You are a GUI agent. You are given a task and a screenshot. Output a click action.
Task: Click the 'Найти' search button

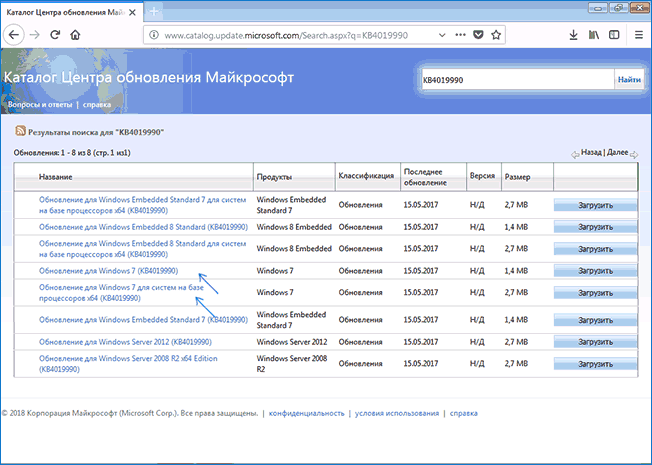point(629,79)
